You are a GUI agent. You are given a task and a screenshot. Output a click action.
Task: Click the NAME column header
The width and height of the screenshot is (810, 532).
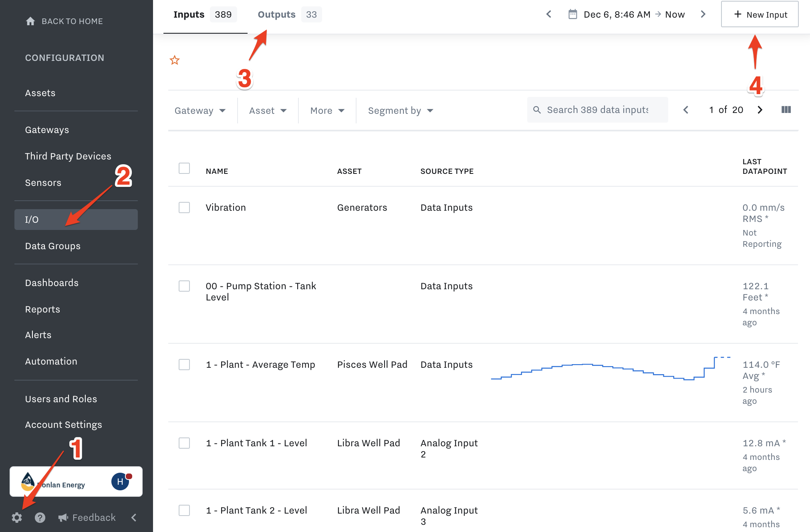pyautogui.click(x=217, y=171)
